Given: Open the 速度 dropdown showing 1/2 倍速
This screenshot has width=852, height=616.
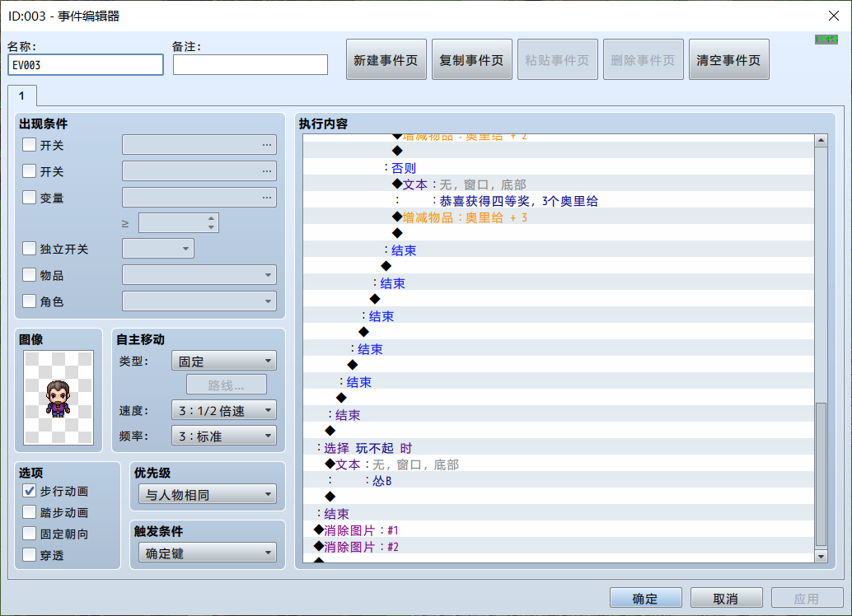Looking at the screenshot, I should pos(224,410).
